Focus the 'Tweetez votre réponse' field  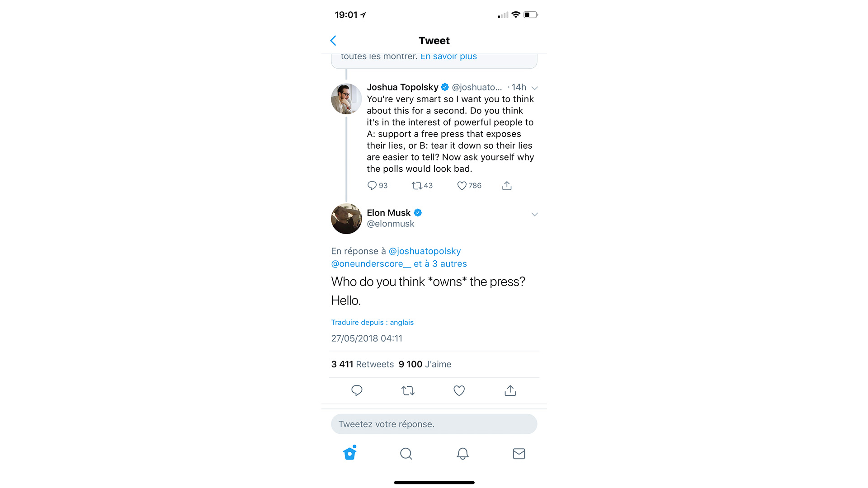(434, 424)
